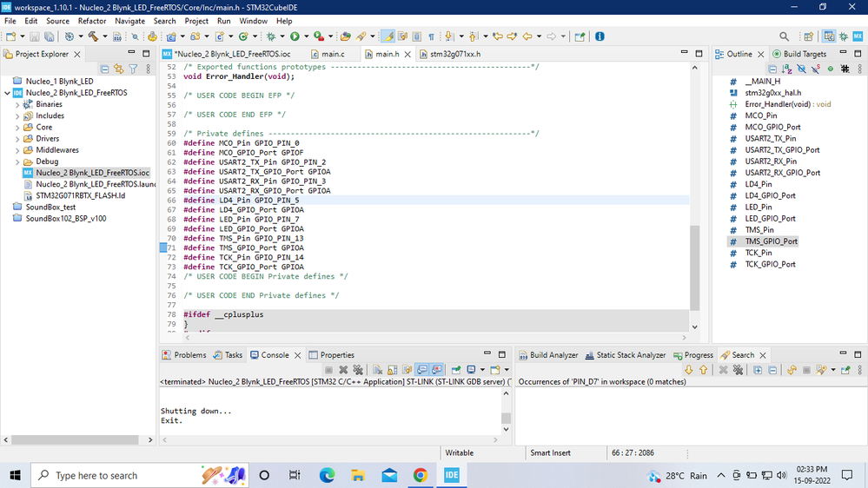Image resolution: width=868 pixels, height=488 pixels.
Task: Expand the Core folder in project tree
Action: (17, 128)
